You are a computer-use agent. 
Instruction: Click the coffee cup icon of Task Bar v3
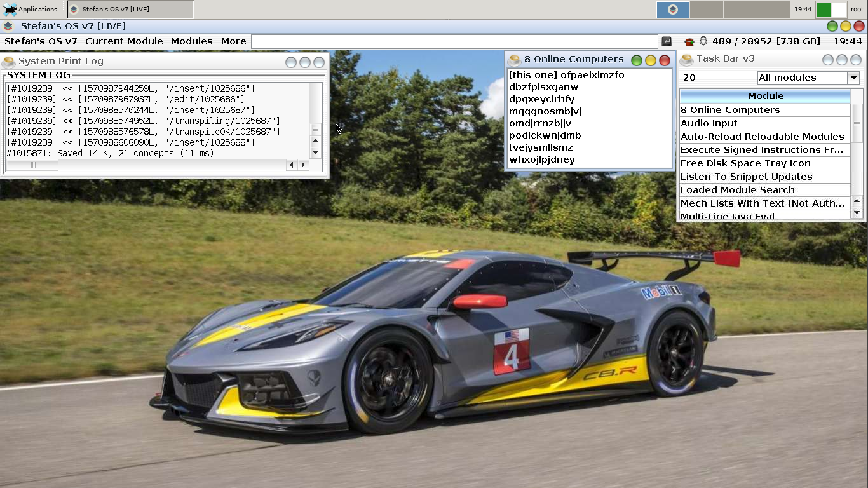[x=686, y=59]
